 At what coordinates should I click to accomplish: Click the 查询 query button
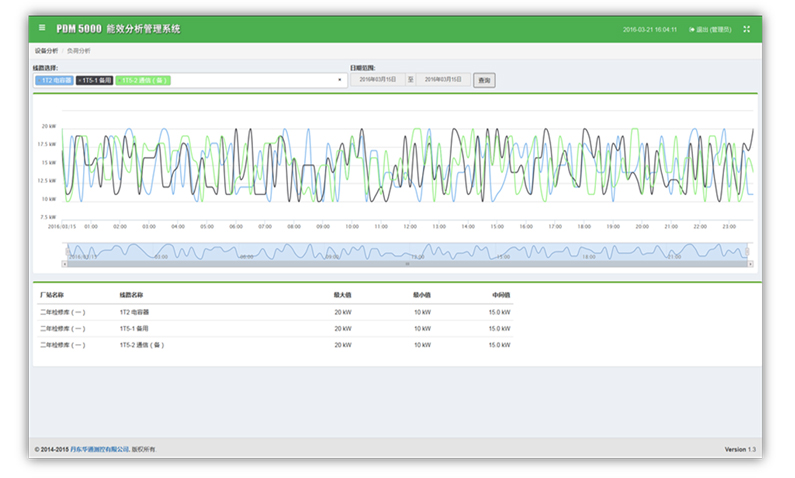483,79
